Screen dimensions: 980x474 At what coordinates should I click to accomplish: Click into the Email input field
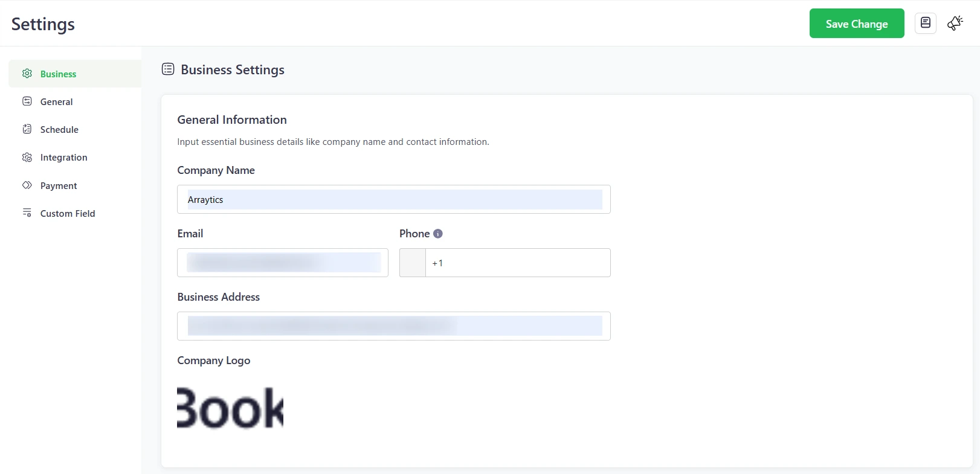(x=282, y=263)
